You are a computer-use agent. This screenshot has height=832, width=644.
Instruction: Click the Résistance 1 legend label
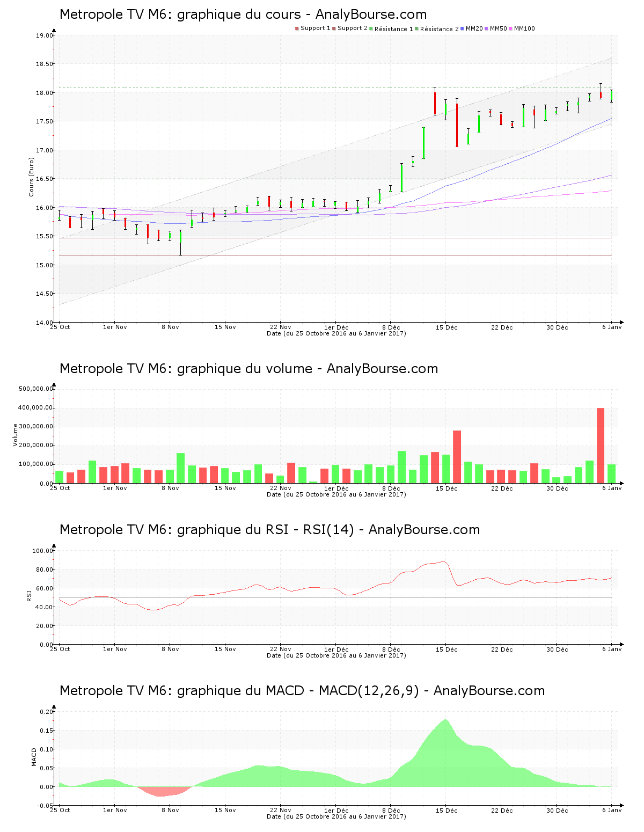click(393, 29)
